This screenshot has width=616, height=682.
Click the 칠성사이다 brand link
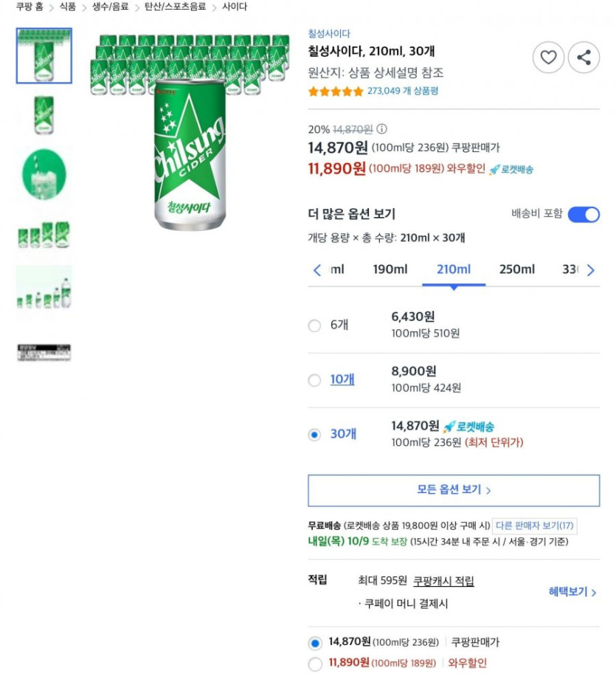pos(329,34)
